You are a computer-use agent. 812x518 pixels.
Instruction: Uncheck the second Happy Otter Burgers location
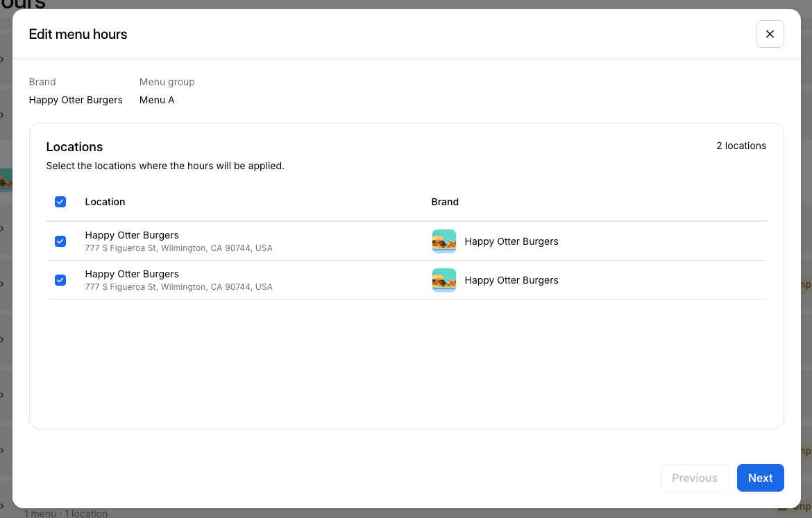pos(60,280)
